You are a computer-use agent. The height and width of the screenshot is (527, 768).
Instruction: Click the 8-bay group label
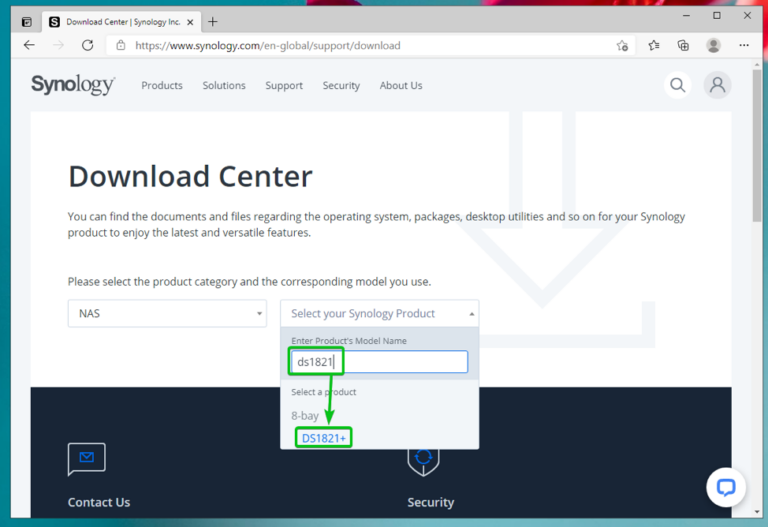305,416
